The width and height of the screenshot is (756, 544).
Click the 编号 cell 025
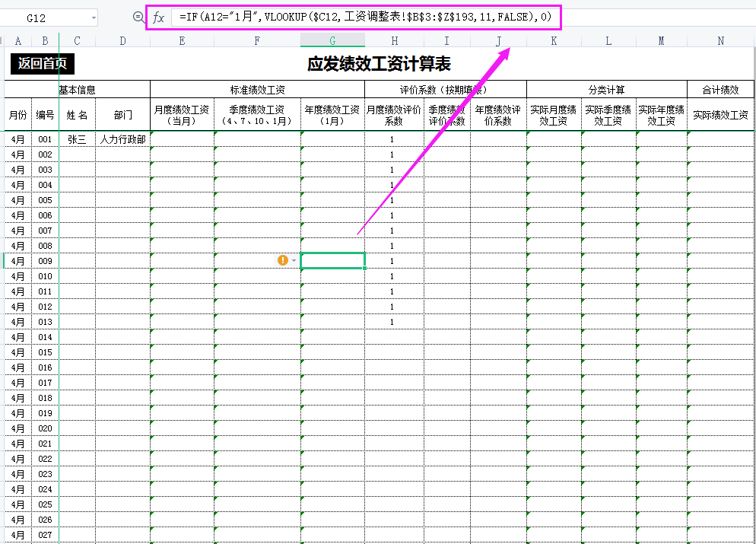(45, 504)
